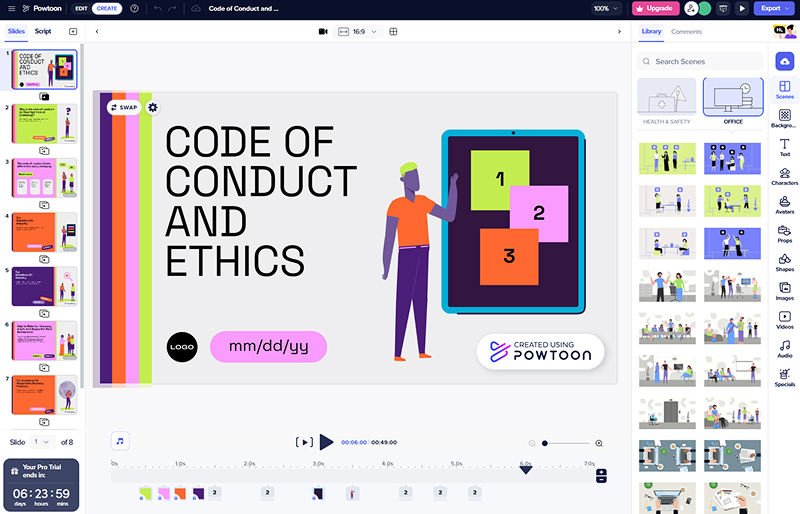
Task: Click the SWAP button on the slide
Action: click(124, 107)
